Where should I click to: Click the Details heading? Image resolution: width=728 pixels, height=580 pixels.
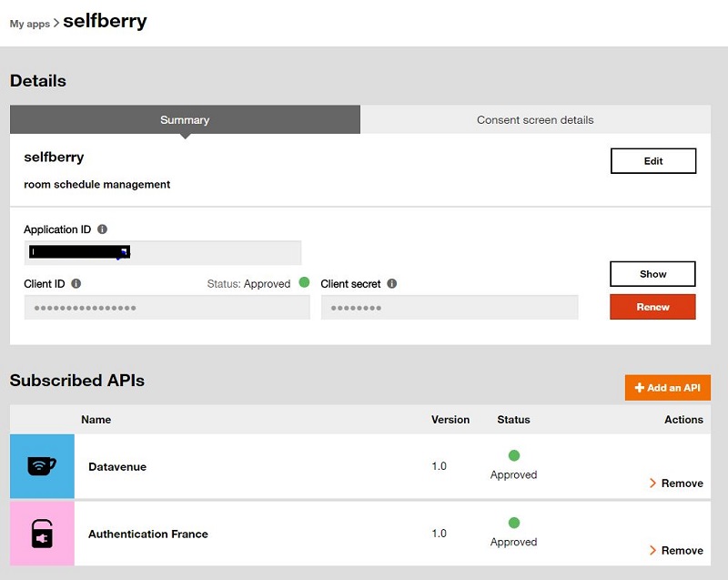(38, 81)
